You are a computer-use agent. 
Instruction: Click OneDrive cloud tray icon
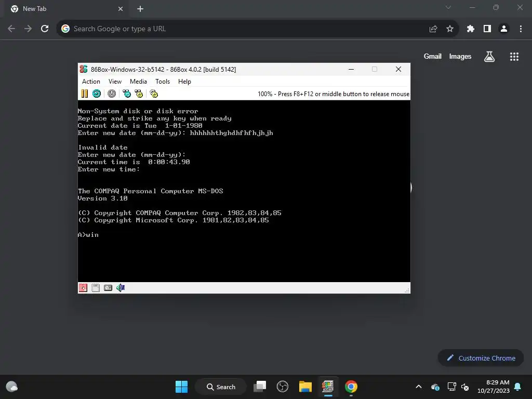tap(435, 387)
